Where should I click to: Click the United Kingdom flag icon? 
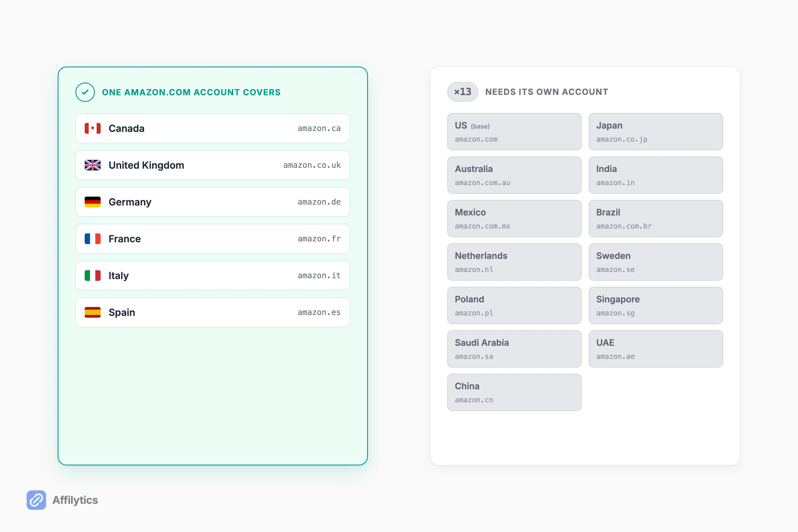(x=93, y=165)
